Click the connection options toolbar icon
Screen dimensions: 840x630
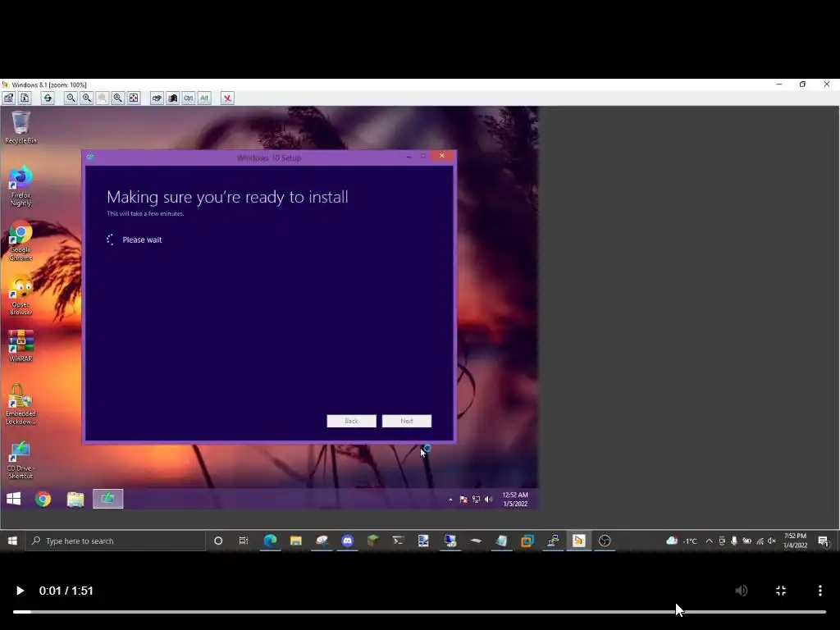click(9, 98)
